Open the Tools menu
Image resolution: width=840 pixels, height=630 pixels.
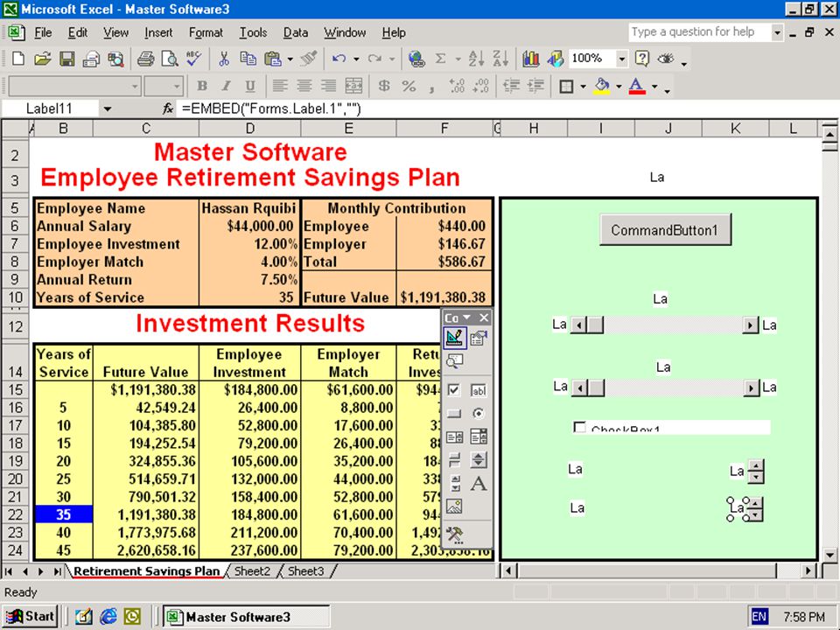point(253,32)
